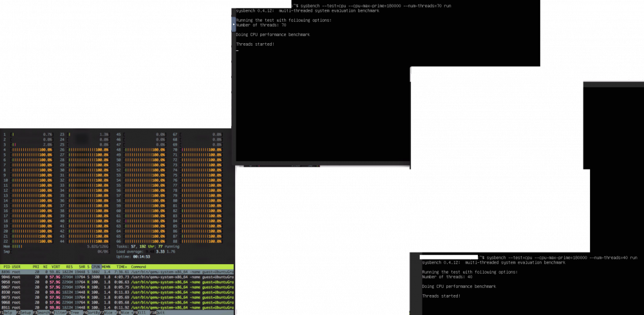644x315 pixels.
Task: Sort by the VIRT column header
Action: point(56,267)
